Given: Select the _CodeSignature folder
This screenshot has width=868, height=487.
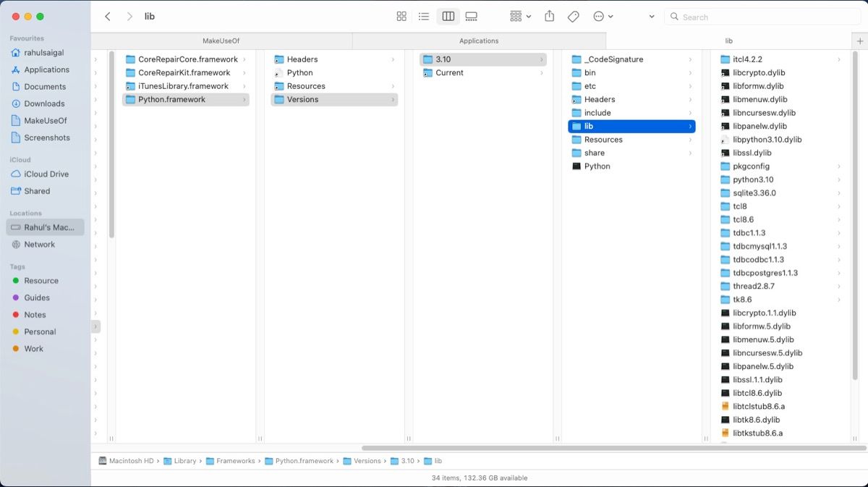Looking at the screenshot, I should [631, 59].
